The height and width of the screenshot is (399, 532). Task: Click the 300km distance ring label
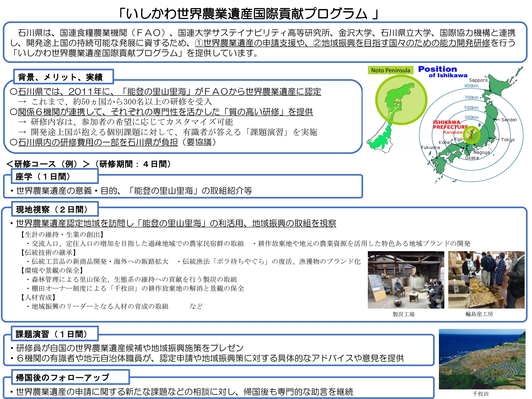471,117
